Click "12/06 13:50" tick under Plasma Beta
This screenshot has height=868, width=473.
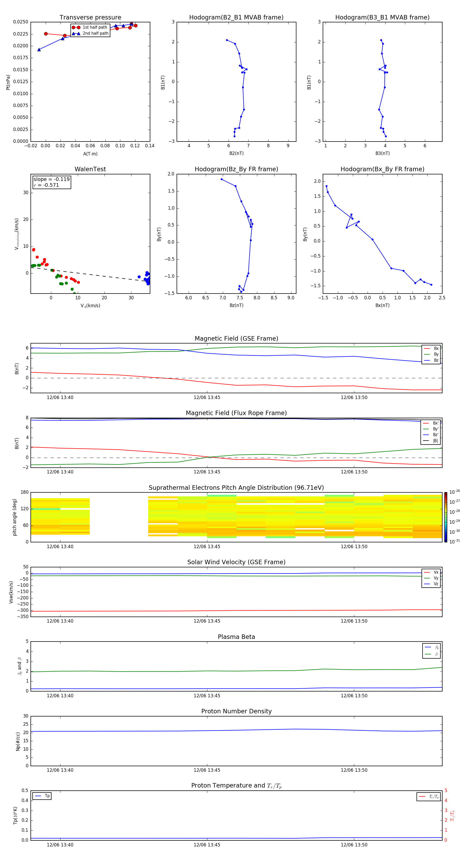tap(354, 696)
